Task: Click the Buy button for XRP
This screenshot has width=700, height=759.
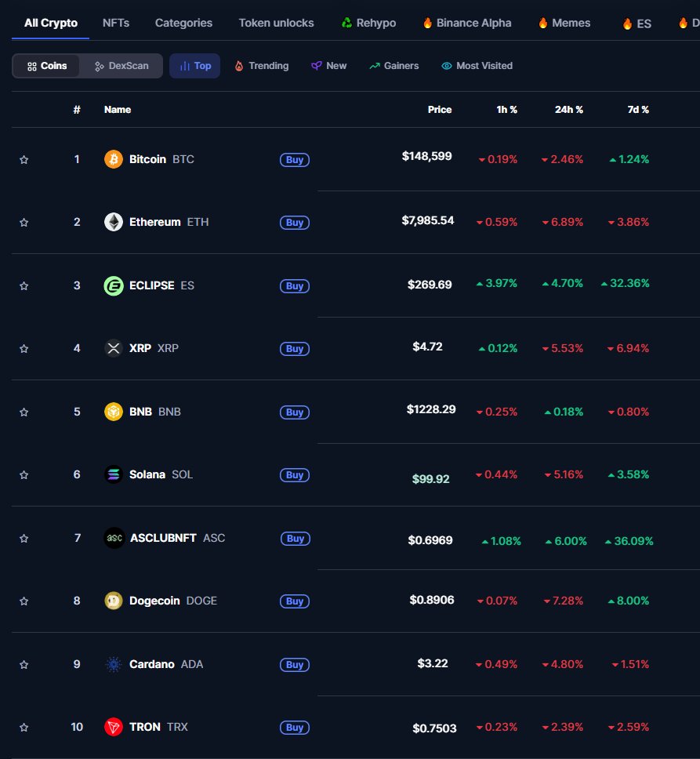Action: pyautogui.click(x=295, y=349)
